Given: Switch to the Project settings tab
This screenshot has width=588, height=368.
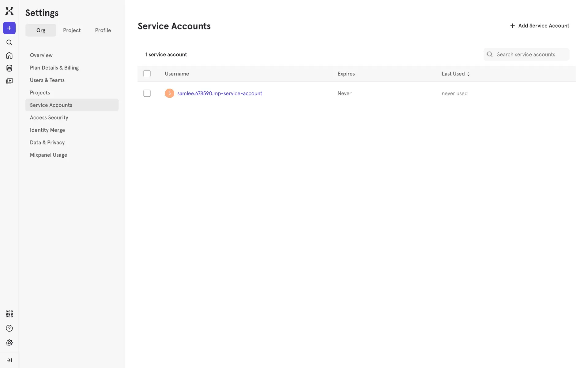Looking at the screenshot, I should point(72,30).
